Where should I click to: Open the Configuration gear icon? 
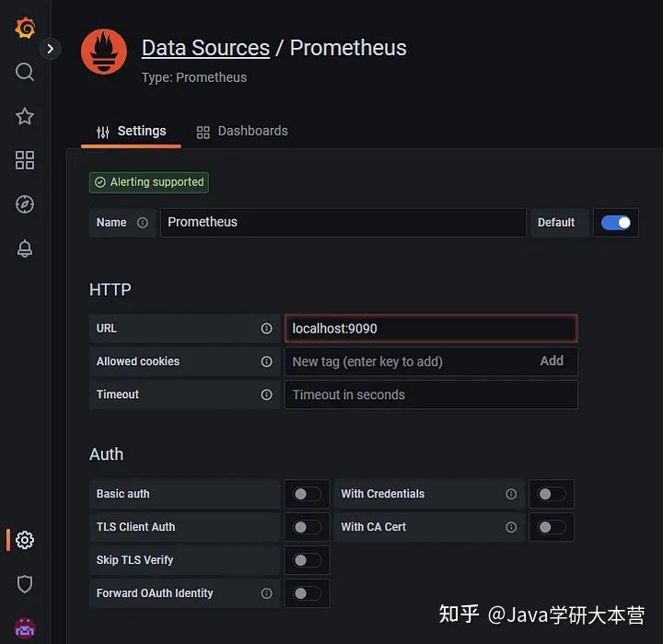click(25, 540)
